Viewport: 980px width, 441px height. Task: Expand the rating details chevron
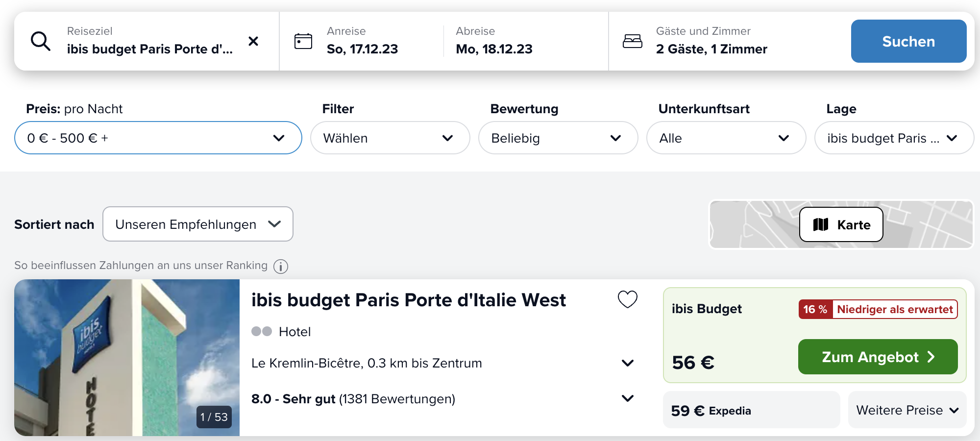click(x=627, y=398)
